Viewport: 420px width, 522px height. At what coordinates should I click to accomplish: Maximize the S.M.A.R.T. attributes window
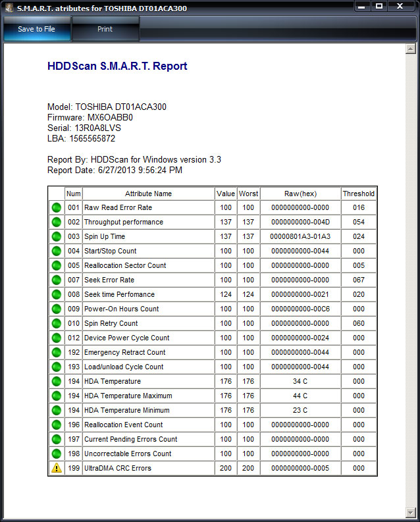[379, 7]
